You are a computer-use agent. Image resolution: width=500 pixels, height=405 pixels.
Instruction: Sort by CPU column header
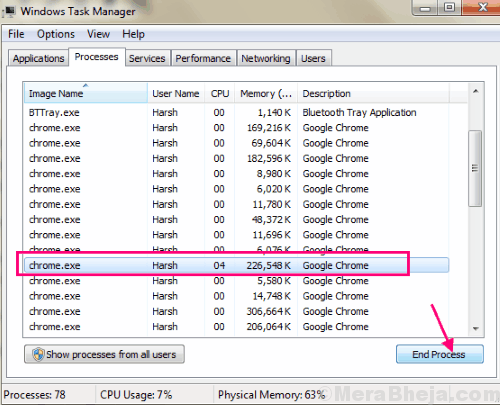pos(220,93)
